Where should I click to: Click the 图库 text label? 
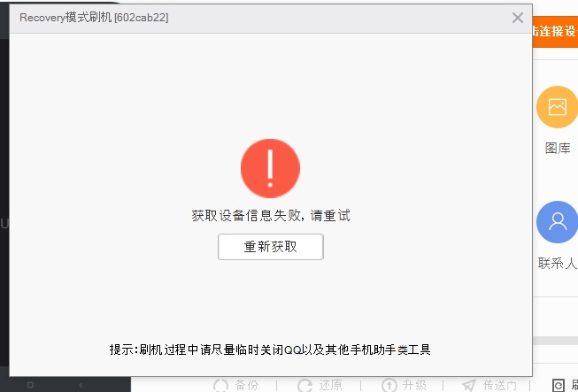(x=558, y=148)
